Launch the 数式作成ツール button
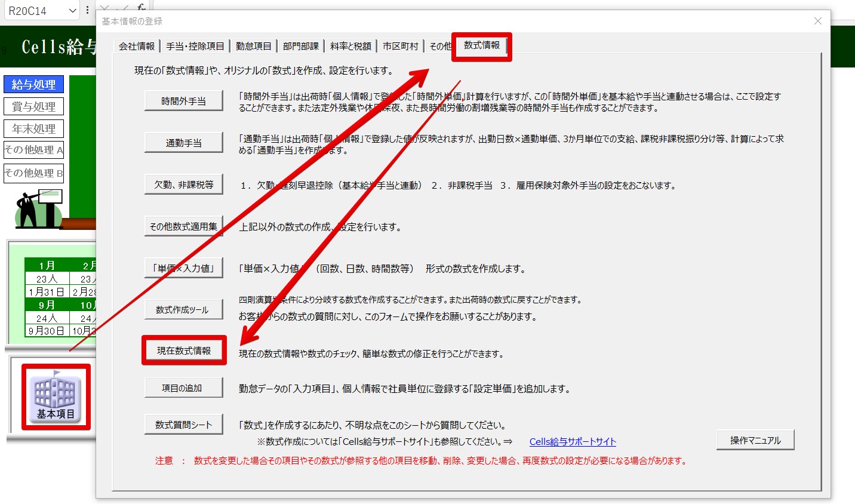Image resolution: width=855 pixels, height=504 pixels. (x=183, y=310)
